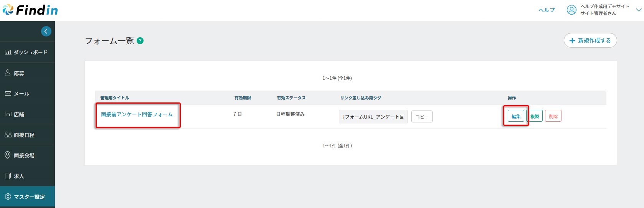Open the ヘルプ link
The image size is (644, 208).
click(x=547, y=10)
